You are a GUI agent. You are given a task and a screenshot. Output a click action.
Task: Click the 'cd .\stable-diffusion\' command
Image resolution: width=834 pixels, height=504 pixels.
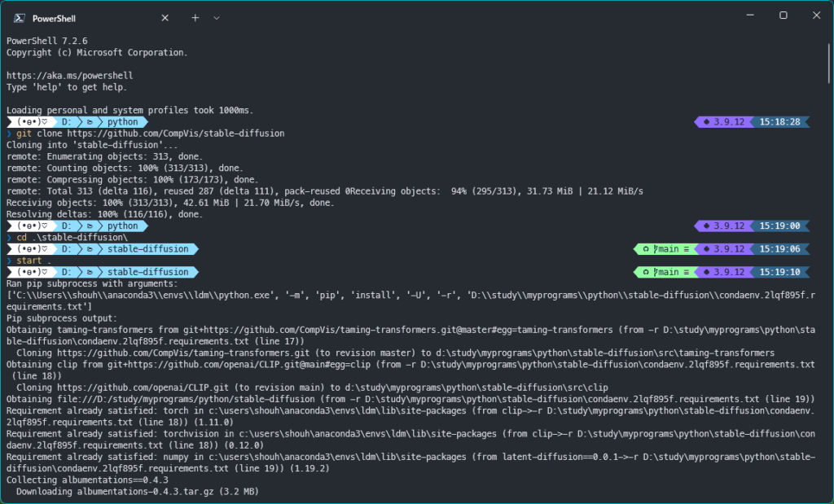tap(72, 238)
